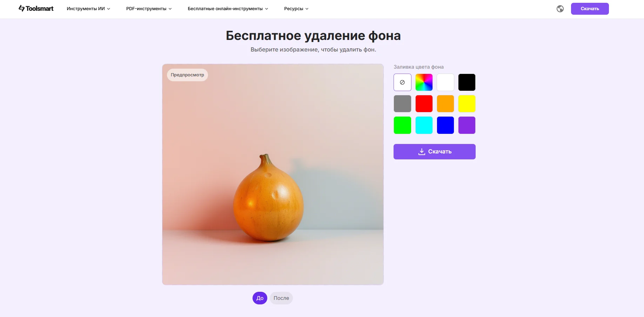Image resolution: width=644 pixels, height=317 pixels.
Task: Apply the cyan background swatch
Action: 424,125
